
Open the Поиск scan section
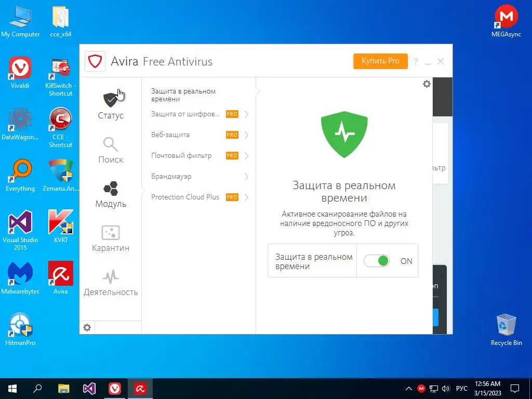tap(111, 150)
